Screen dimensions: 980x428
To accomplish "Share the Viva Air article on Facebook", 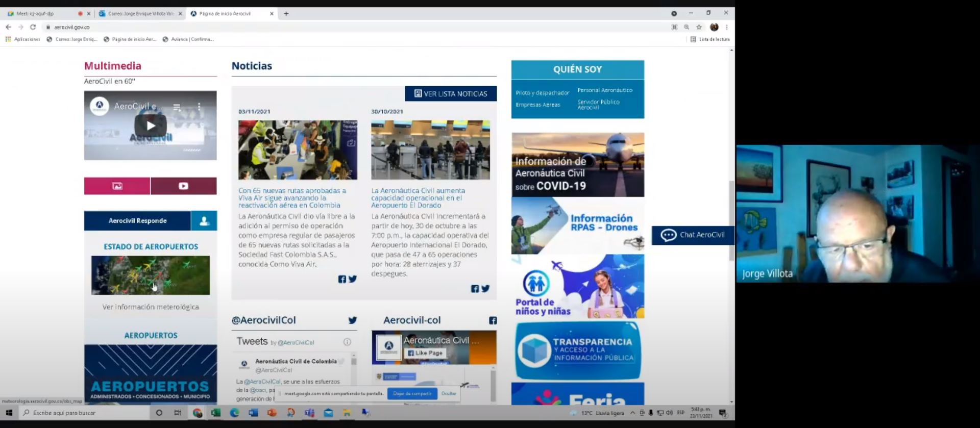I will [x=342, y=279].
